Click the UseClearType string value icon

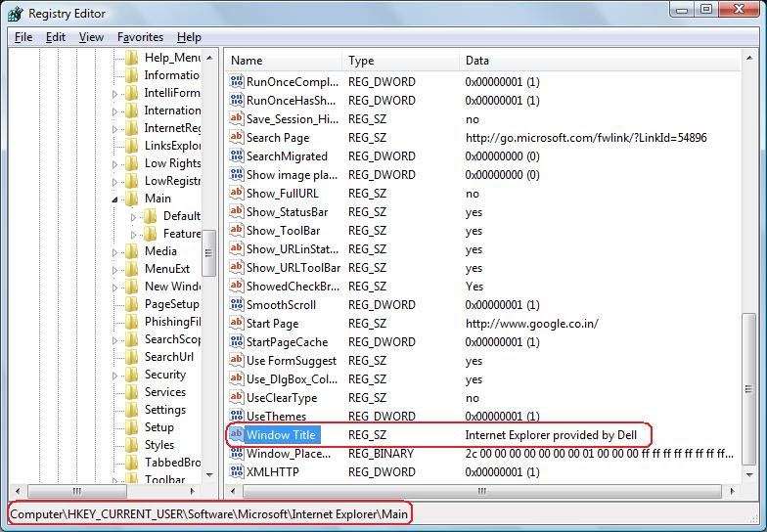237,397
